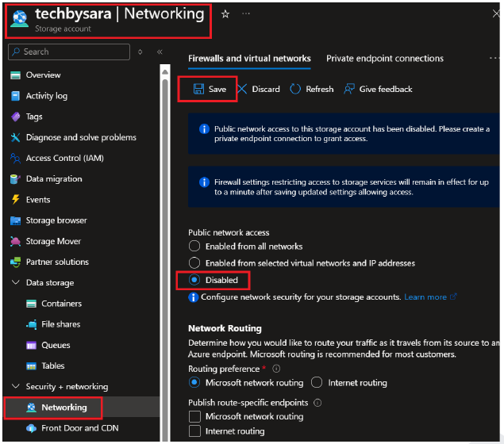Click the Data migration icon
The width and height of the screenshot is (504, 444).
tap(15, 179)
